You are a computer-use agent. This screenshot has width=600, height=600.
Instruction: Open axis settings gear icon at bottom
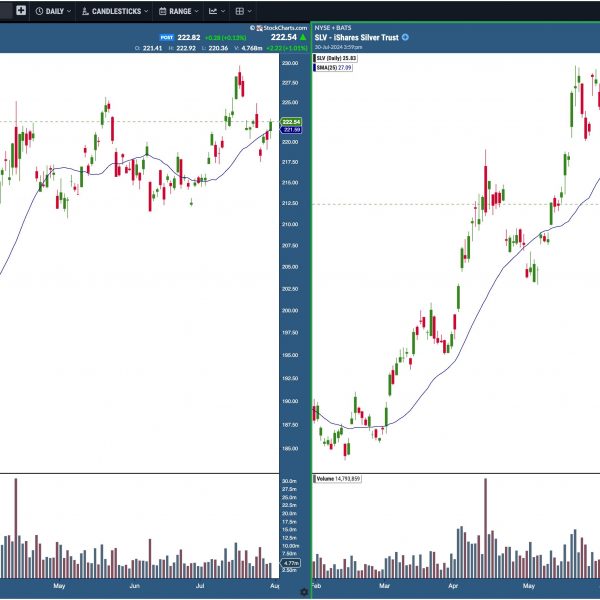click(x=304, y=592)
